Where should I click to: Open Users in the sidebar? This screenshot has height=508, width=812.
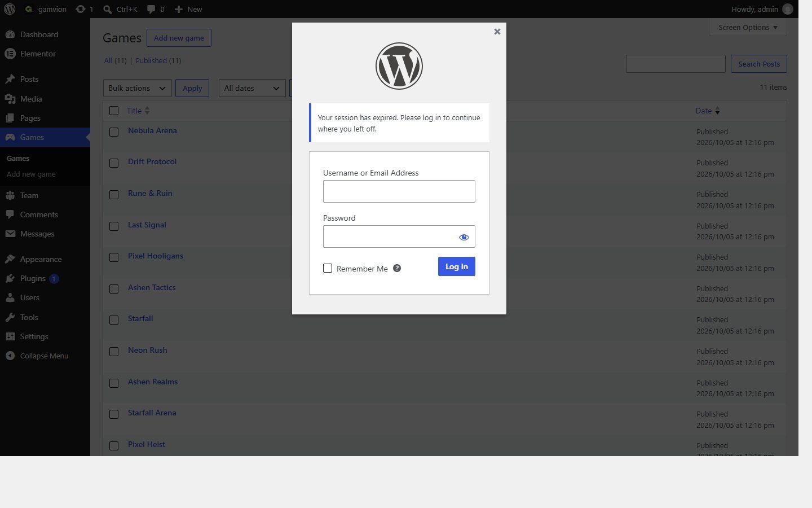45,297
